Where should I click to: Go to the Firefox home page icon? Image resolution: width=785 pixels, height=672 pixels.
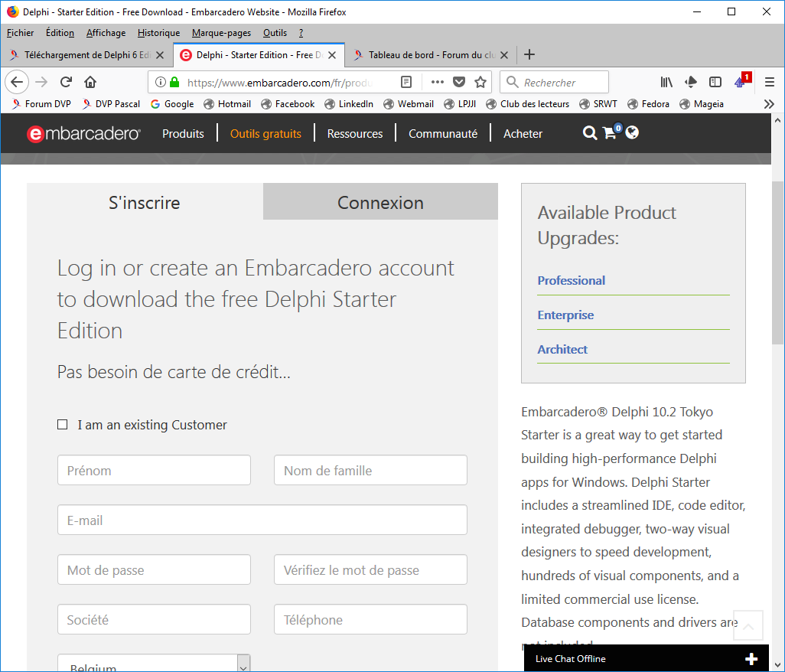coord(90,83)
